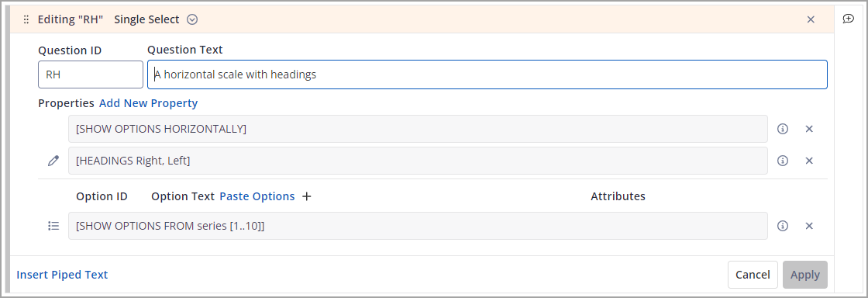Remove the SHOW OPTIONS FROM series row
Screen dimensions: 868x298
point(809,226)
